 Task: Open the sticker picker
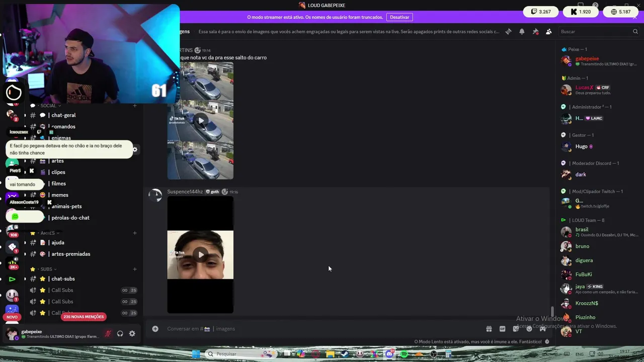(x=516, y=329)
